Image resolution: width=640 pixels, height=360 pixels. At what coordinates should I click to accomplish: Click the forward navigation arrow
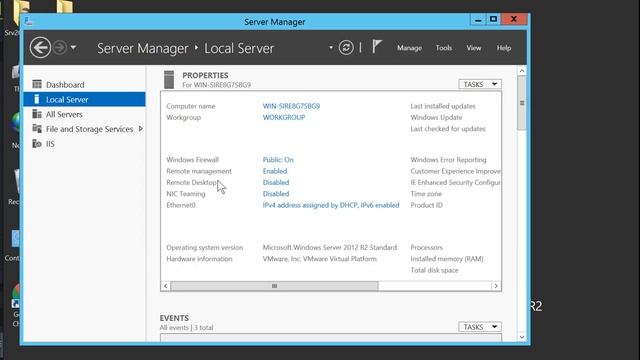click(x=60, y=48)
